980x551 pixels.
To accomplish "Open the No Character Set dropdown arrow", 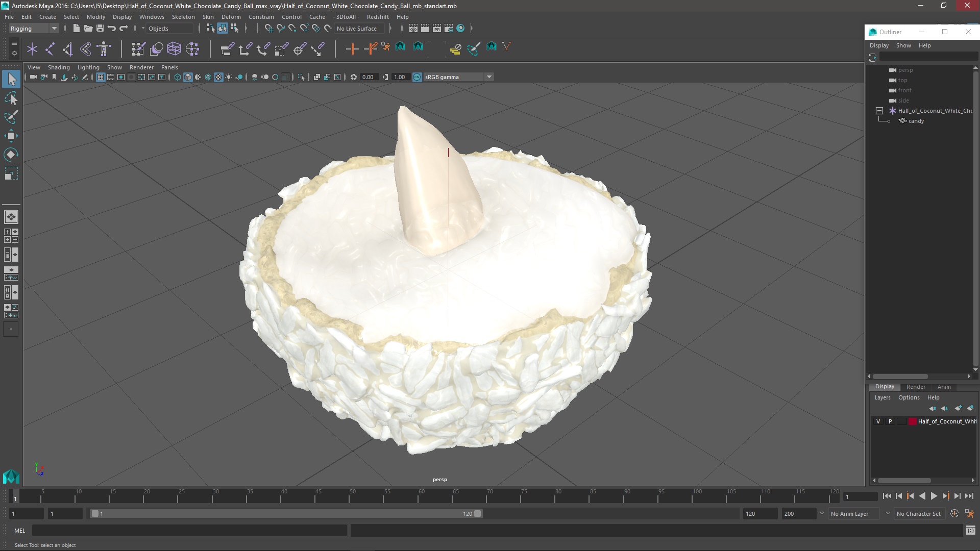I will click(x=888, y=514).
